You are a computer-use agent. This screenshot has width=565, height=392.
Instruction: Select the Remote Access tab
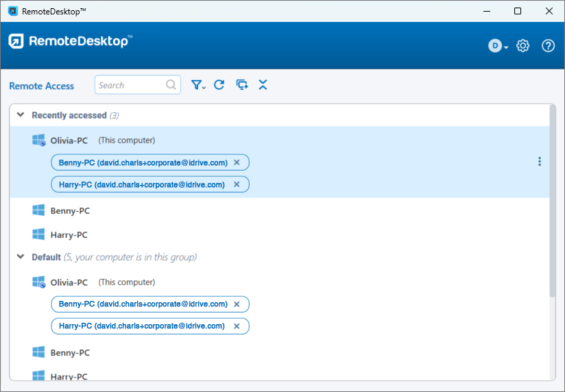tap(41, 86)
